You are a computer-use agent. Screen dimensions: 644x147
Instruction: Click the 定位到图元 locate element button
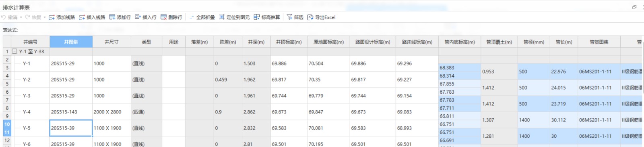pyautogui.click(x=234, y=17)
